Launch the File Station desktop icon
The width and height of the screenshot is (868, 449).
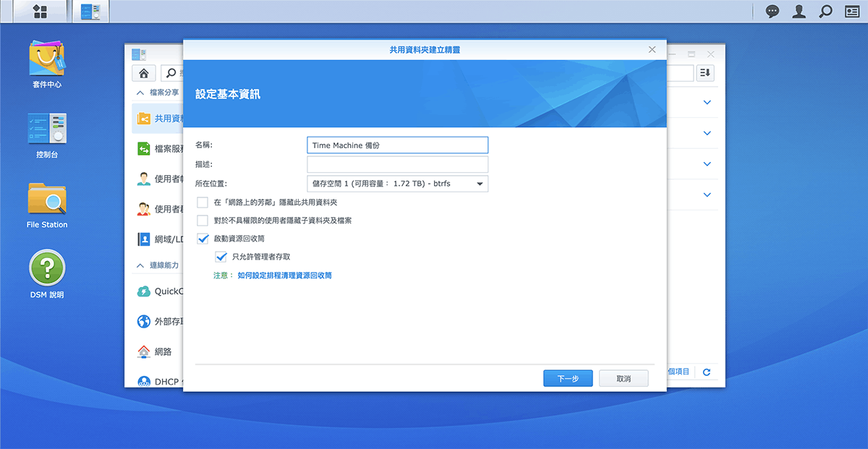click(x=47, y=205)
